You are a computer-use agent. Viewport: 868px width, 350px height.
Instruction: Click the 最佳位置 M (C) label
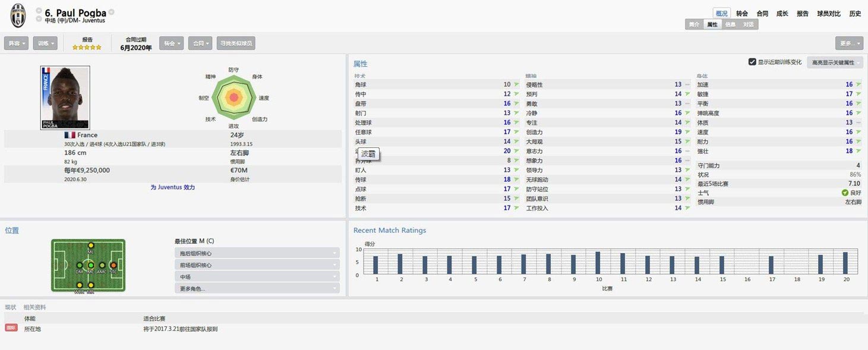pos(194,241)
